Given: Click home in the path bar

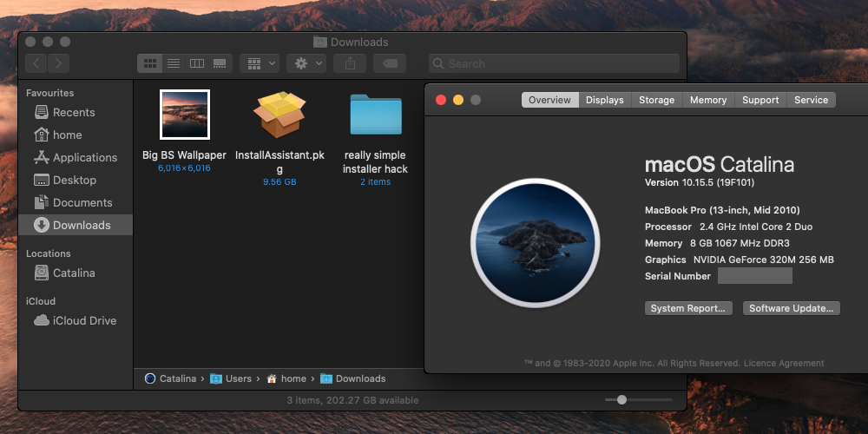Looking at the screenshot, I should pos(286,378).
